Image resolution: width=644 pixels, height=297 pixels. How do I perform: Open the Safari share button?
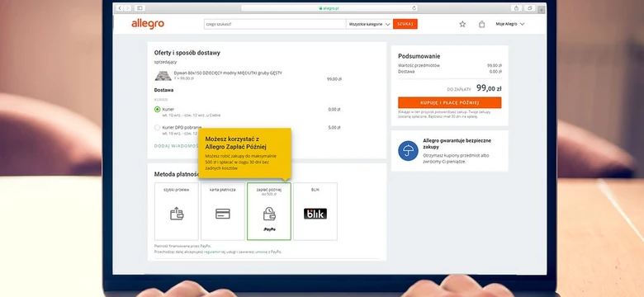(516, 8)
